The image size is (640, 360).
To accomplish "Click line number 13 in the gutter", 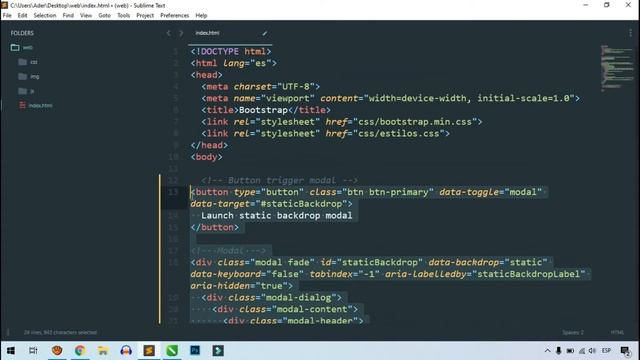I will 173,191.
